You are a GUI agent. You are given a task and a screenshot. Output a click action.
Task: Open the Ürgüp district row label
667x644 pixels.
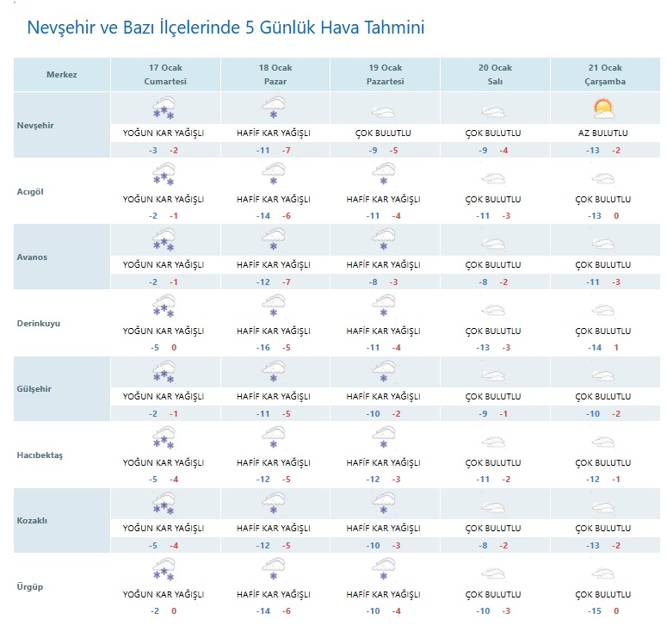pos(30,586)
